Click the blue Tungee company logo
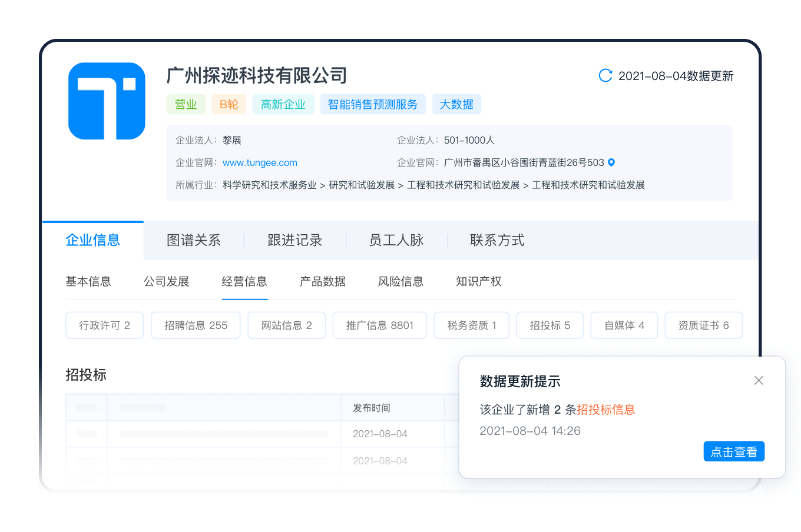Image resolution: width=801 pixels, height=532 pixels. click(107, 101)
